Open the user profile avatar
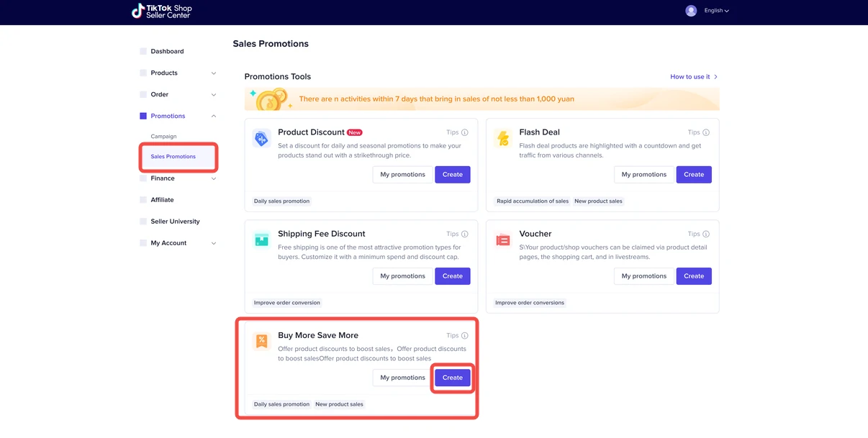The width and height of the screenshot is (868, 438). [x=691, y=11]
